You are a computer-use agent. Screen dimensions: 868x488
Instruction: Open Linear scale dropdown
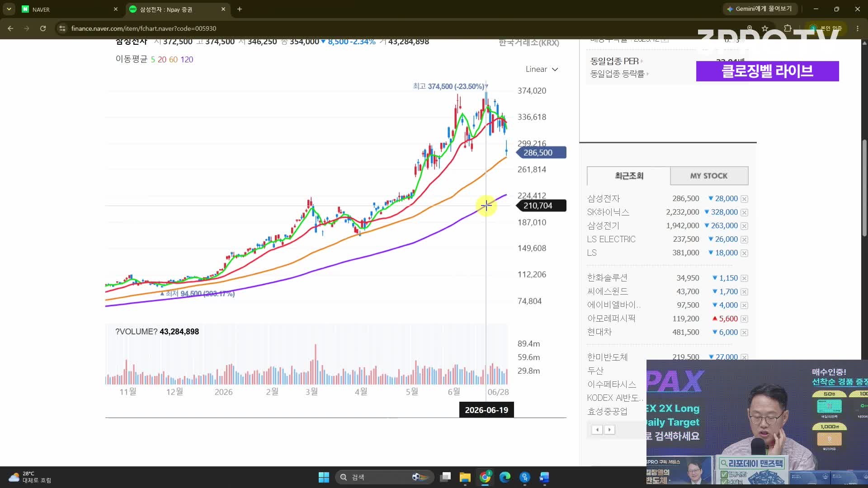[542, 69]
